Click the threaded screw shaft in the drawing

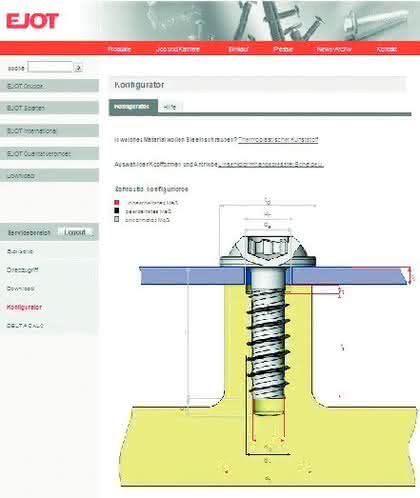pos(268,343)
